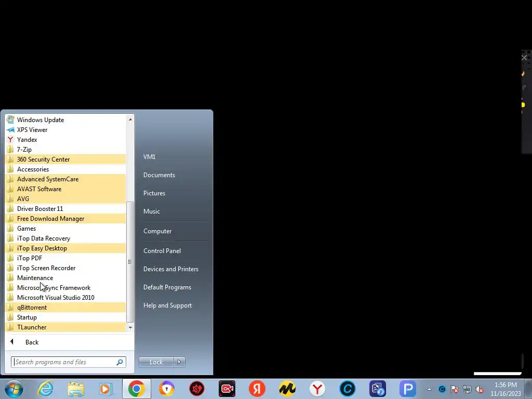This screenshot has height=399, width=532.
Task: Open Advanced SystemCare blue C taskbar icon
Action: [x=348, y=389]
